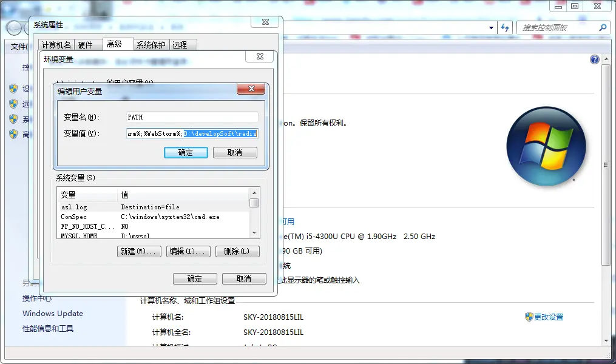Click 删除(L) under system variables
This screenshot has width=616, height=364.
point(237,251)
